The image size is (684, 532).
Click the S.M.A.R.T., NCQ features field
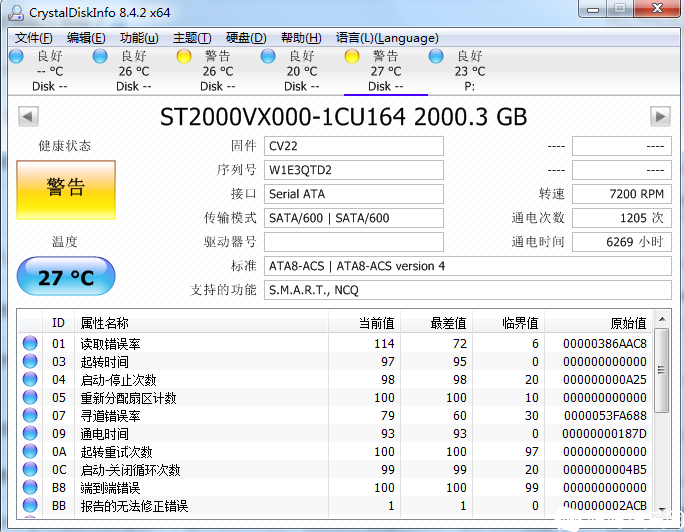[x=468, y=290]
